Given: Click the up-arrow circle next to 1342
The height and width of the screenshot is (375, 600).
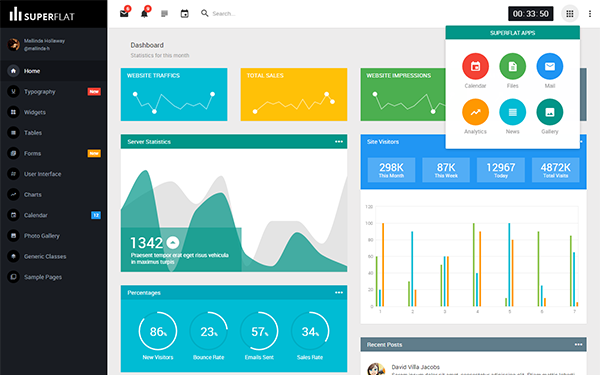Looking at the screenshot, I should [x=173, y=243].
